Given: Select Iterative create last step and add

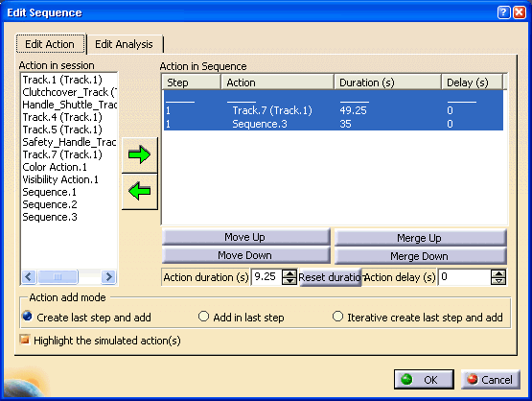Looking at the screenshot, I should click(x=337, y=317).
